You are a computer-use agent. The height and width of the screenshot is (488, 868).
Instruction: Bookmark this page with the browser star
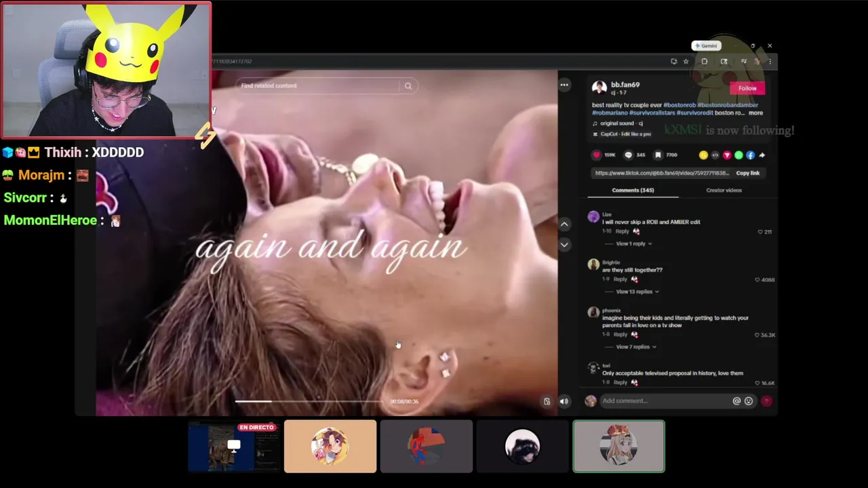[686, 61]
